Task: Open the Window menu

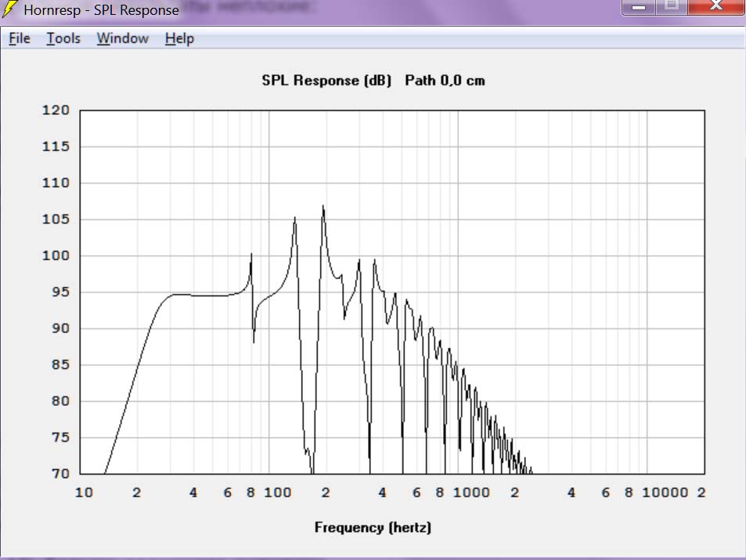Action: tap(123, 38)
